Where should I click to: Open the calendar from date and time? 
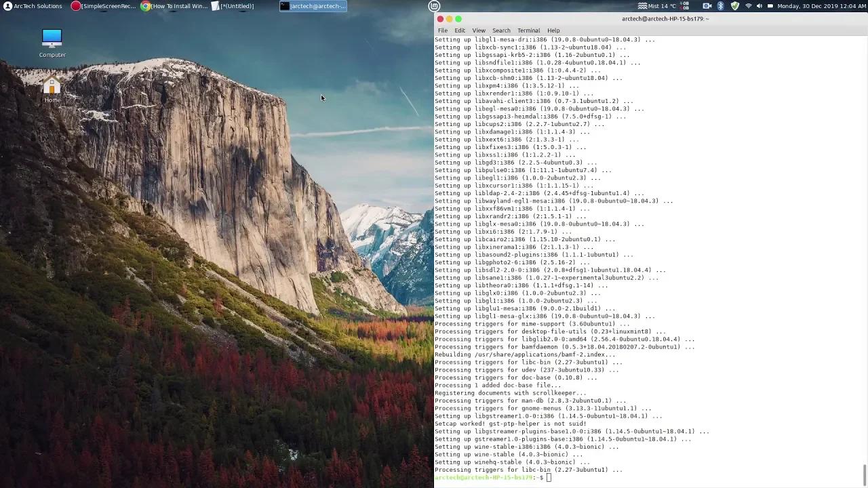pos(821,6)
